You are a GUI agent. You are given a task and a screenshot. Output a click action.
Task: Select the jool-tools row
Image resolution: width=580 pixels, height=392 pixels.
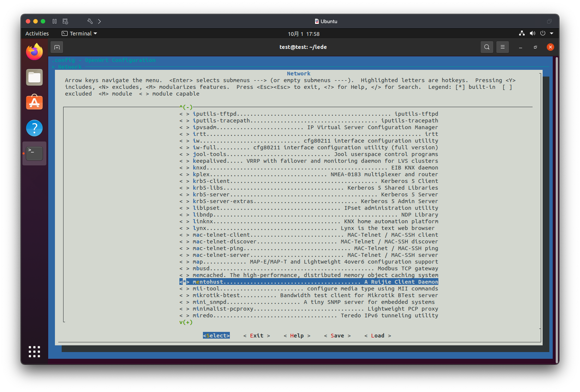(x=309, y=154)
